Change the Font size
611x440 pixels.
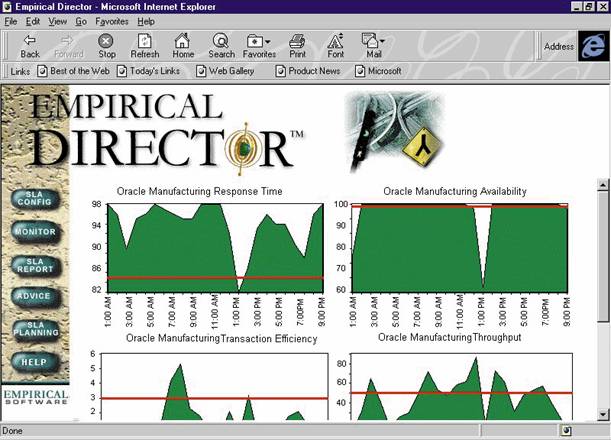click(336, 46)
